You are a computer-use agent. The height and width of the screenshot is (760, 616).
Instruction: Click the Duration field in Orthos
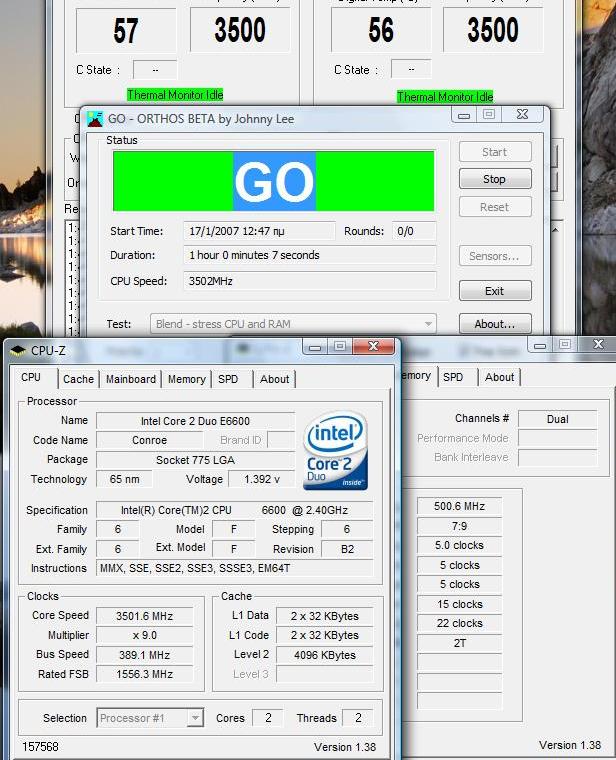click(x=310, y=255)
